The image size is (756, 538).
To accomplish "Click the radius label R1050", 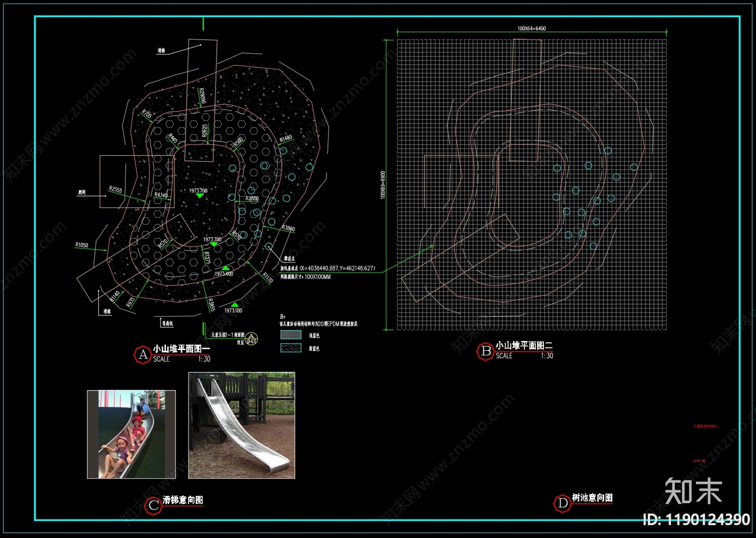I will 82,245.
